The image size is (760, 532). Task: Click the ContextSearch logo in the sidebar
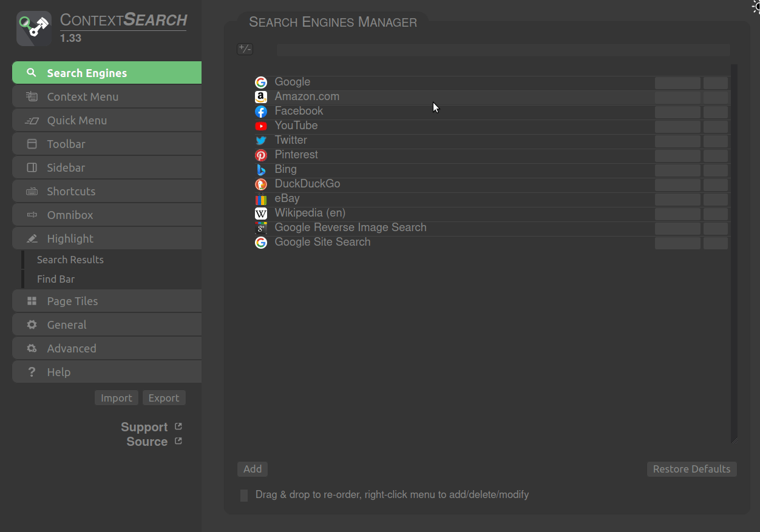[x=33, y=28]
